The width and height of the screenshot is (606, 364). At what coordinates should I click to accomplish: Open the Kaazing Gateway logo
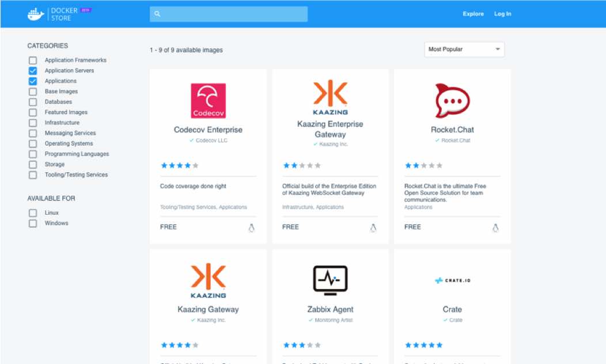(x=209, y=281)
